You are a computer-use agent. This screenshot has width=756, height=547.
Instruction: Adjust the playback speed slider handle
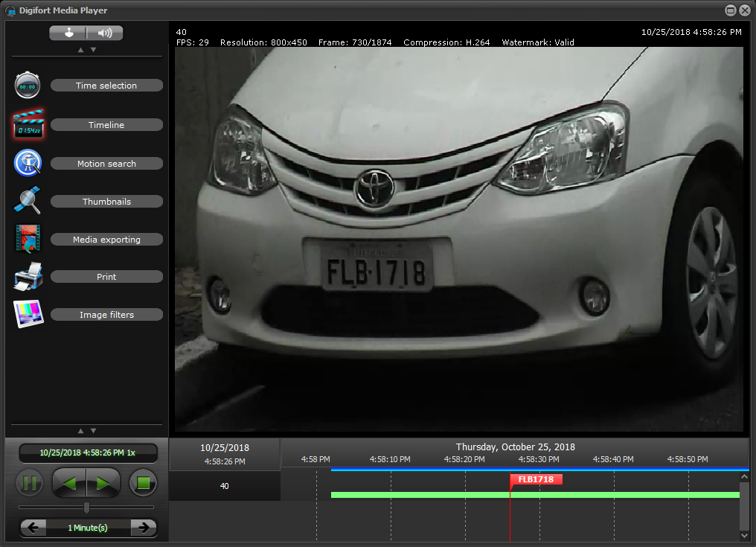87,508
